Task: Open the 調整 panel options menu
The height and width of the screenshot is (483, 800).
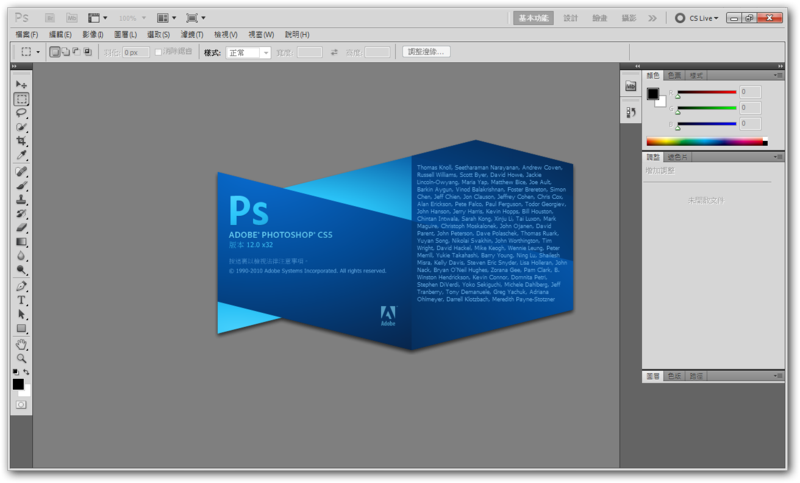Action: [778, 157]
